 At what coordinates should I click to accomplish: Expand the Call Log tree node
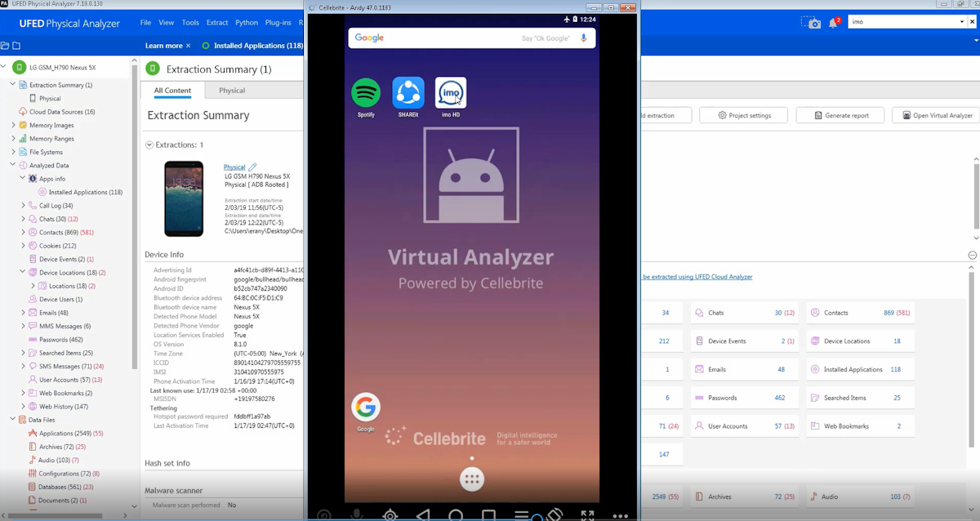23,206
